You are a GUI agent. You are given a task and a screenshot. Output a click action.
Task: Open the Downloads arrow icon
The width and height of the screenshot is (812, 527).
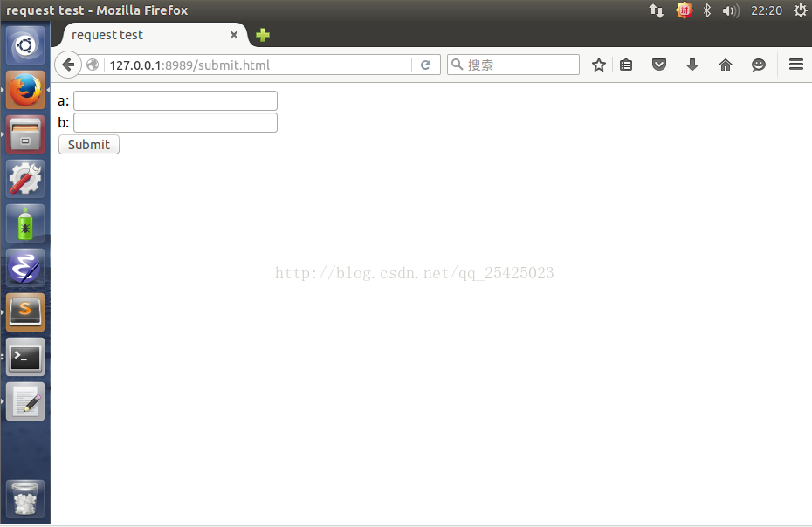pyautogui.click(x=692, y=65)
